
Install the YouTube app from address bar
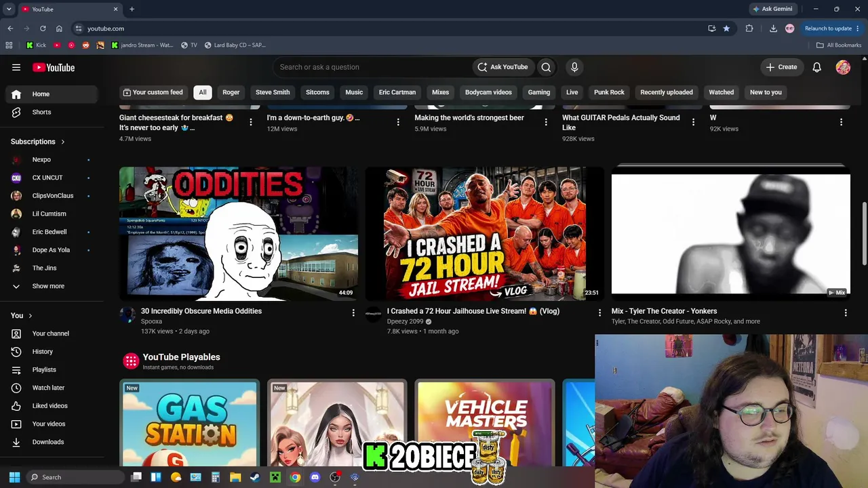[711, 28]
